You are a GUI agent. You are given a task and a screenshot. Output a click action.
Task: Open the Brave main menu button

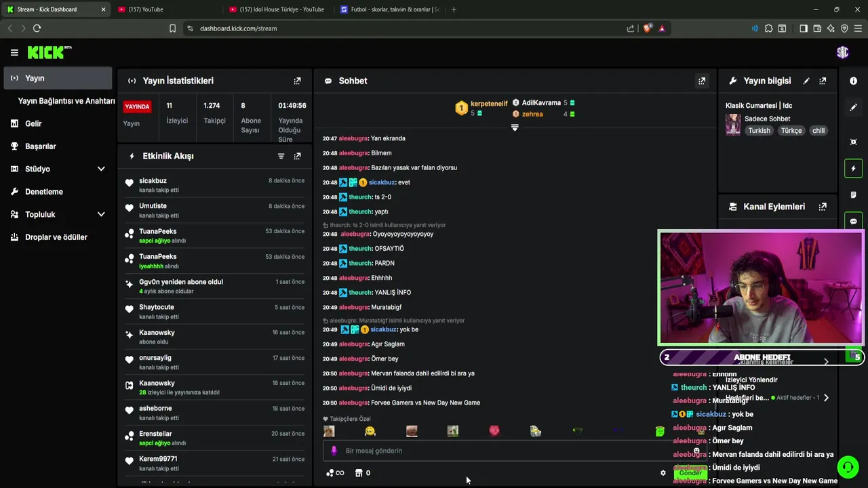(x=858, y=28)
